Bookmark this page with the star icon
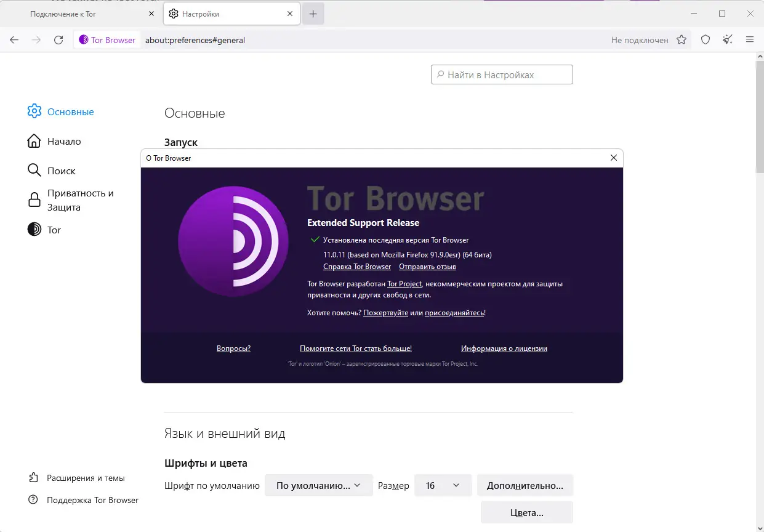Image resolution: width=764 pixels, height=532 pixels. point(682,40)
